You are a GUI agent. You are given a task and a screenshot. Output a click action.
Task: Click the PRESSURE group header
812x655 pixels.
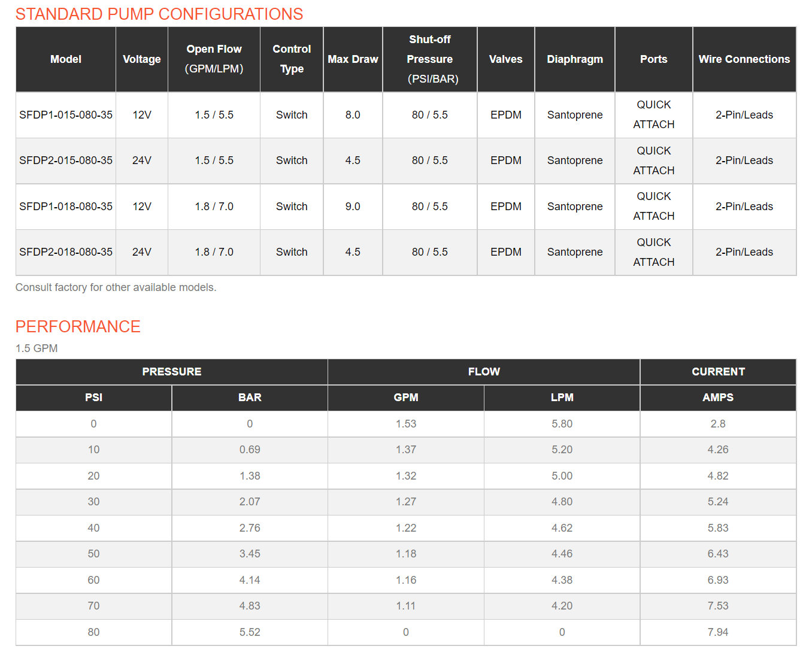(x=172, y=372)
